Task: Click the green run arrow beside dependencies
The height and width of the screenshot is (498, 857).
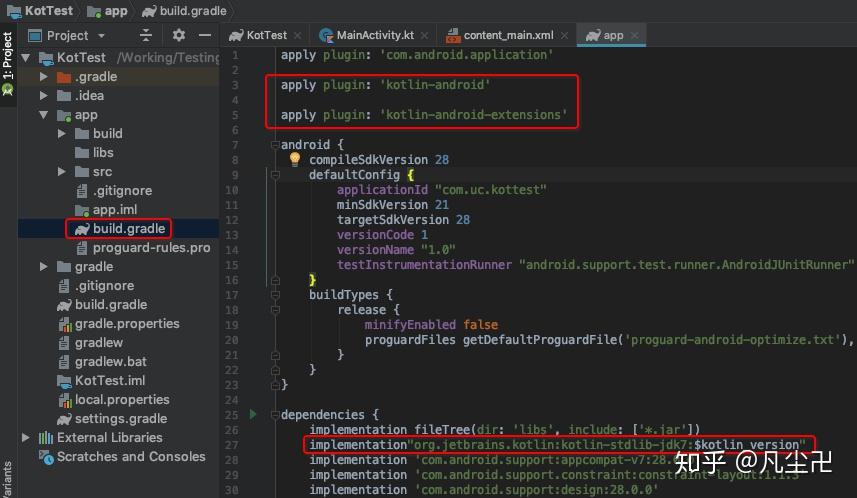Action: [x=253, y=414]
